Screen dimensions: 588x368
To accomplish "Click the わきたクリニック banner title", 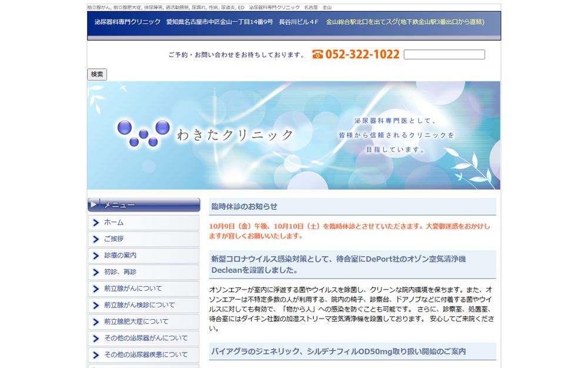I will (235, 135).
